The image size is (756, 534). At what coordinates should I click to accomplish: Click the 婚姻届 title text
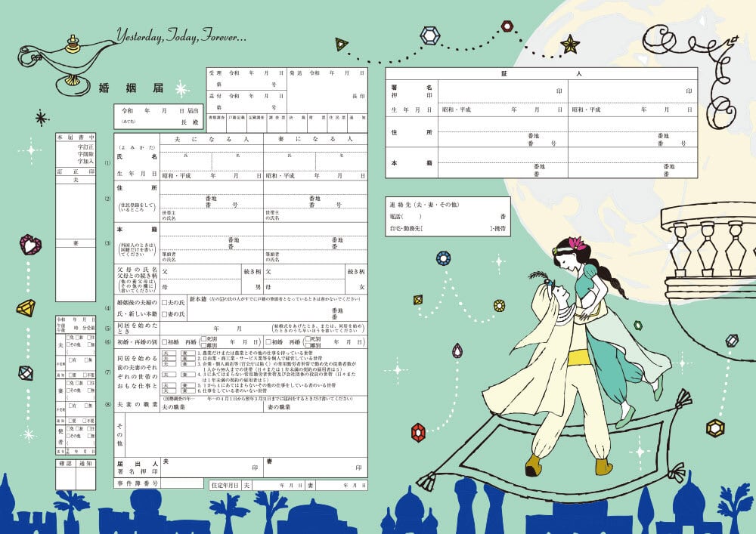tap(131, 88)
